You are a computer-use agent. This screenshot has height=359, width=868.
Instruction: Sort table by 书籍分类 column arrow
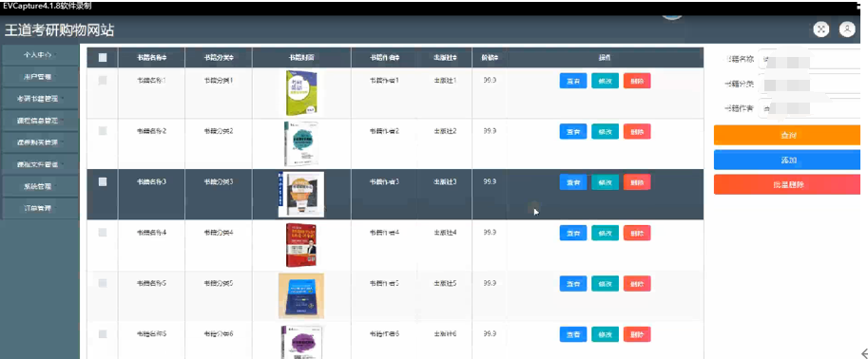pos(231,58)
